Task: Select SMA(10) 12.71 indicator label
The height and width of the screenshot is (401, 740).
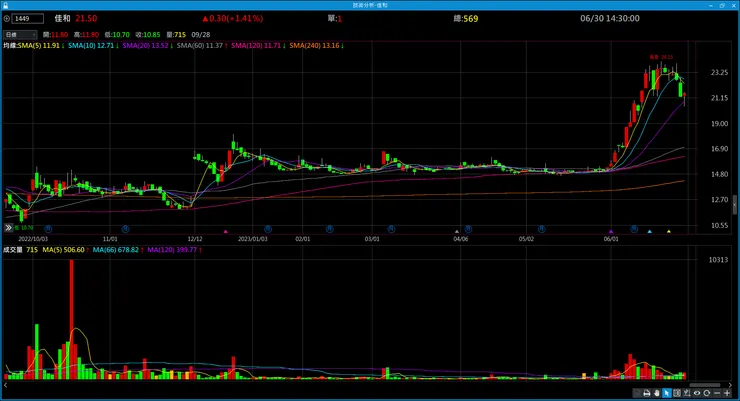Action: click(x=93, y=46)
